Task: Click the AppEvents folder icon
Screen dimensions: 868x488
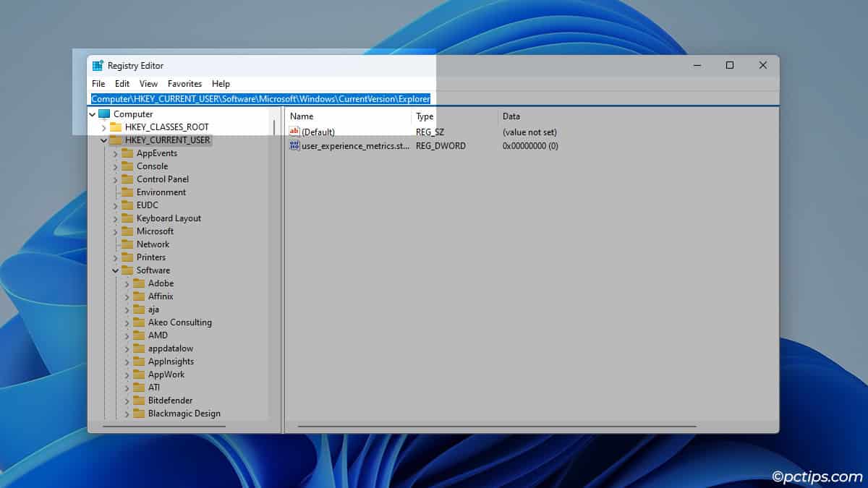Action: [127, 153]
